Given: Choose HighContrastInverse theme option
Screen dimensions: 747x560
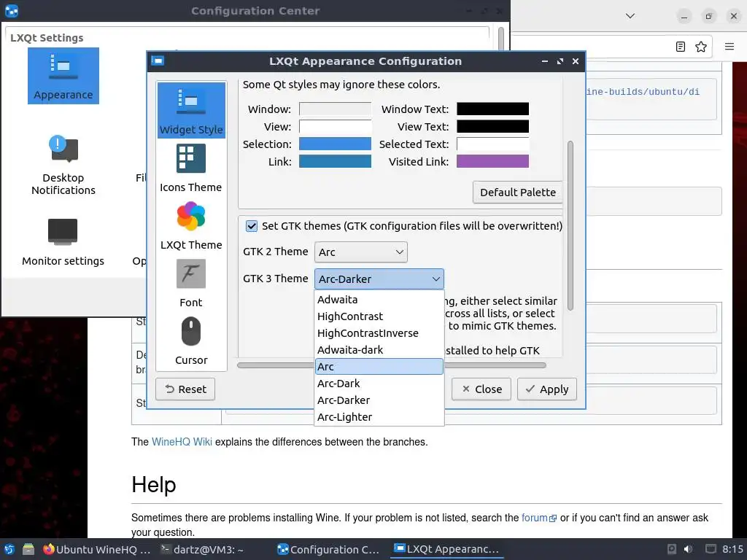Looking at the screenshot, I should tap(379, 332).
